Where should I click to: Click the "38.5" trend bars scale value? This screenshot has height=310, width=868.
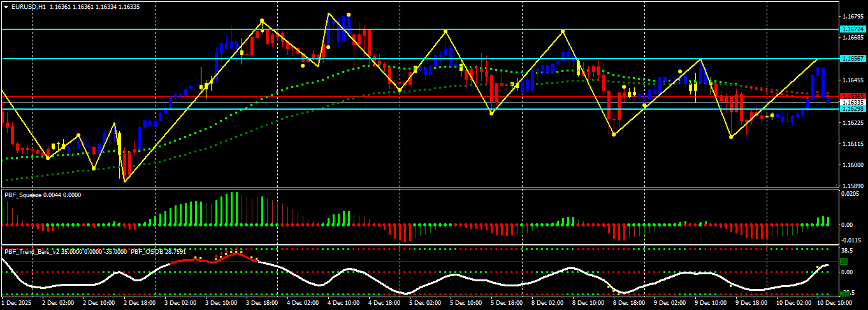click(x=848, y=251)
